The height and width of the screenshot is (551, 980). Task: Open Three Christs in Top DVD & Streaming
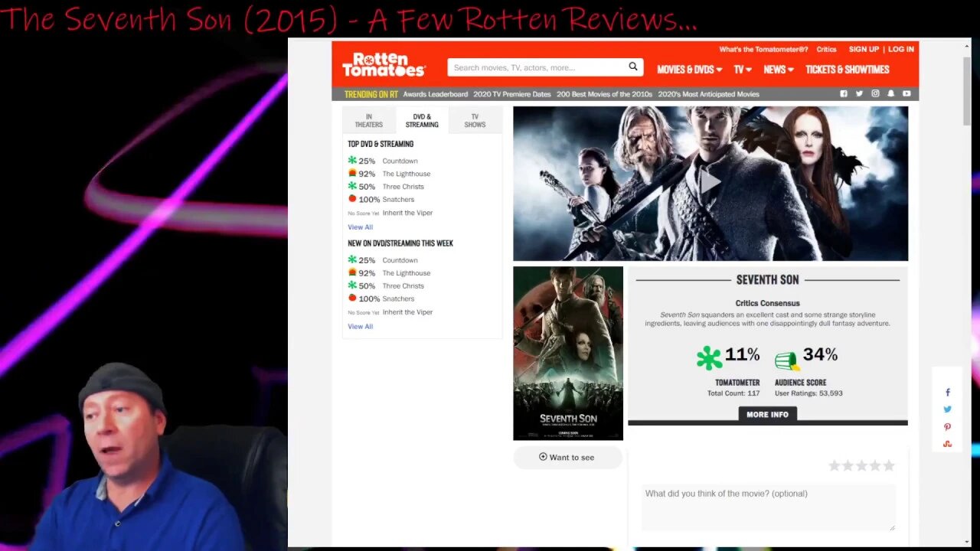pos(403,187)
